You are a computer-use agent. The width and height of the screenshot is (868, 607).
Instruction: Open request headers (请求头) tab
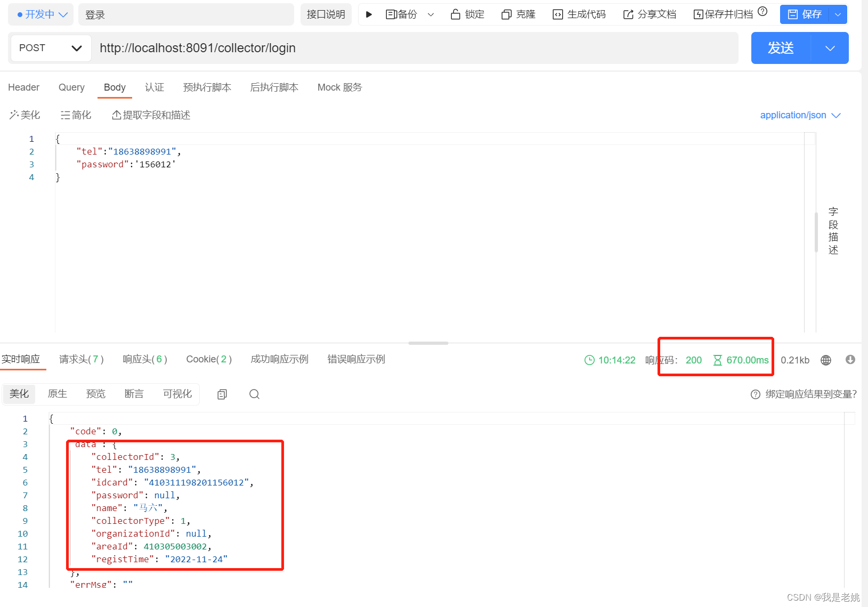81,359
